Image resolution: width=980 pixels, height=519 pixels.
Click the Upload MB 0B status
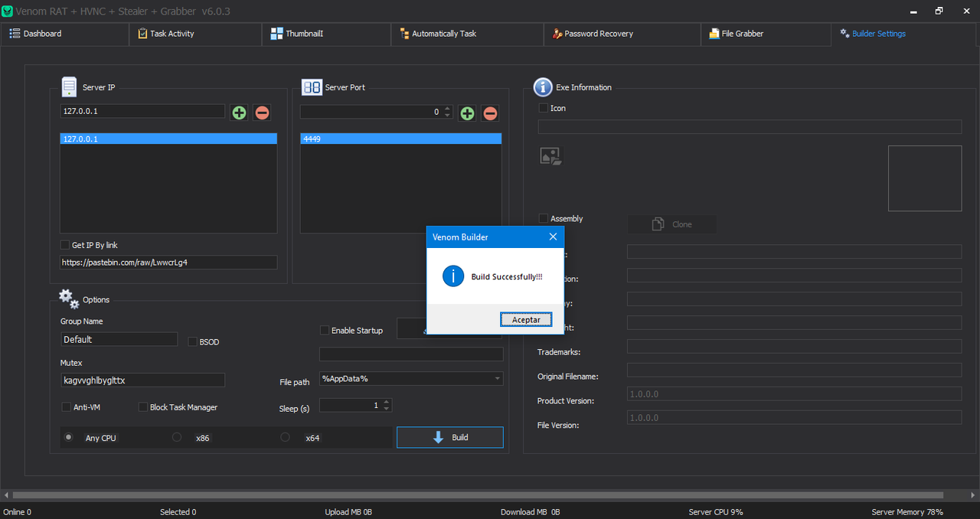tap(348, 511)
